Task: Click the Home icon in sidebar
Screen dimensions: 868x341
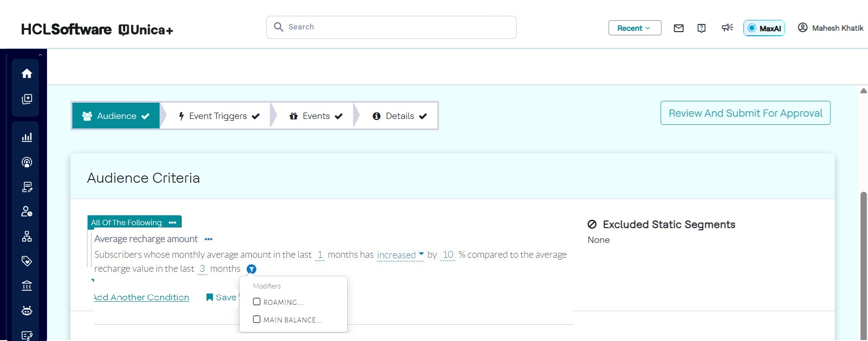Action: 27,73
